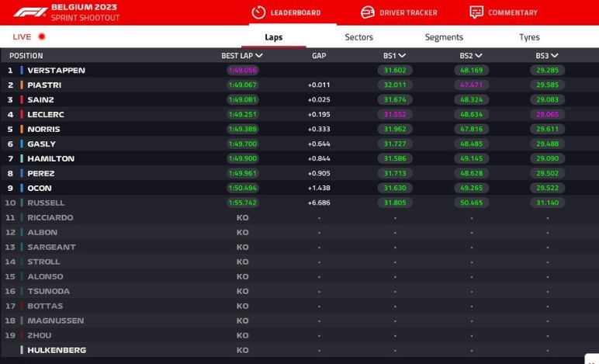This screenshot has width=599, height=364.
Task: Click Sainz's BS3 time 29.083
Action: coord(547,99)
